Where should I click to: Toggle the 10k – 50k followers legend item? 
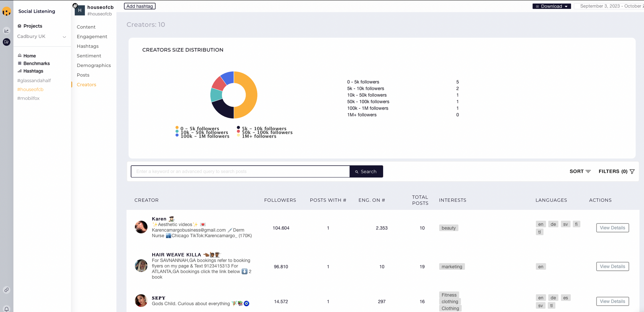coord(202,132)
